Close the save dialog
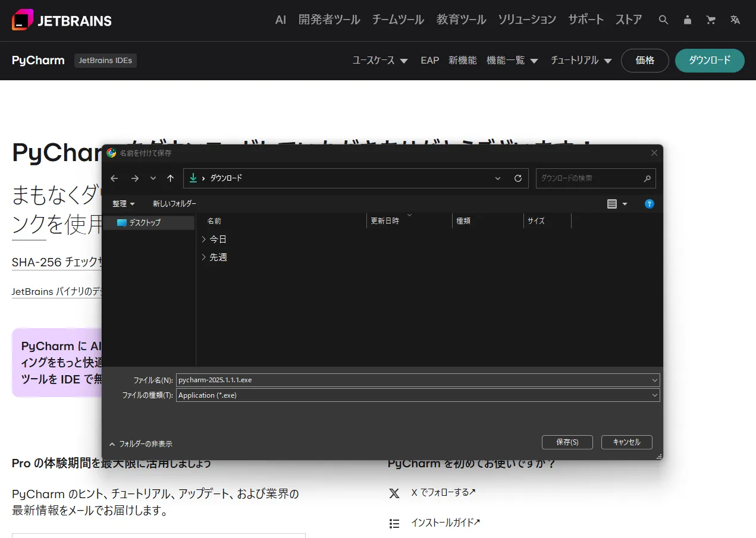Viewport: 756px width, 538px height. (x=654, y=153)
